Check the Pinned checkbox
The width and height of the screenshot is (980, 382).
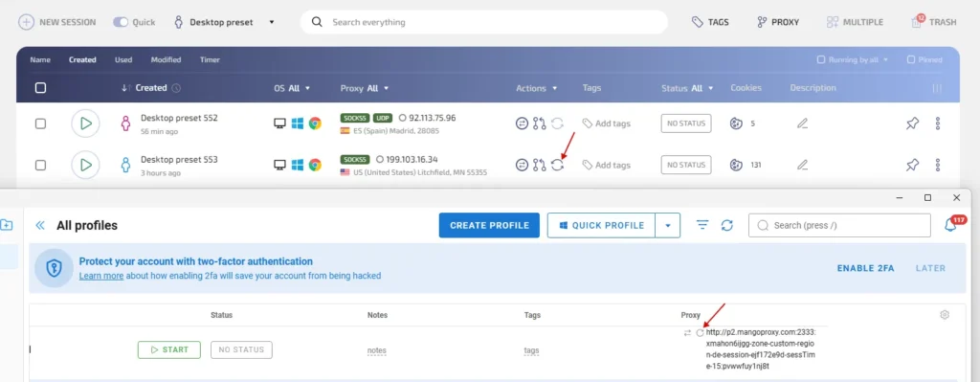pos(911,60)
